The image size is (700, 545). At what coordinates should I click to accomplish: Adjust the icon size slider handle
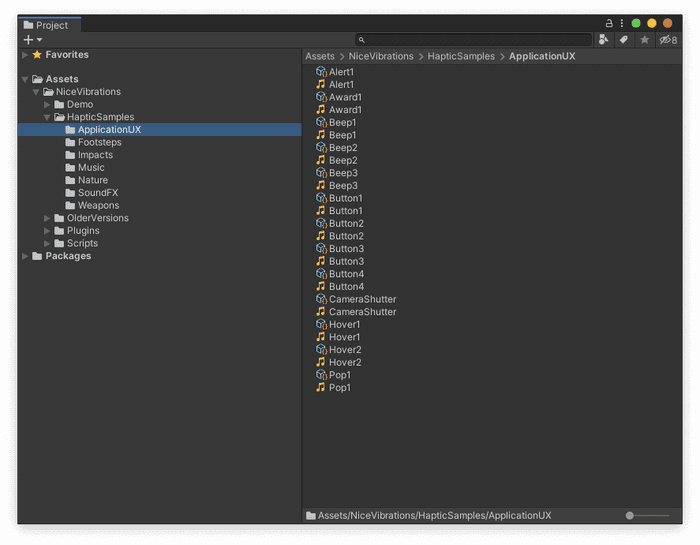[x=629, y=516]
